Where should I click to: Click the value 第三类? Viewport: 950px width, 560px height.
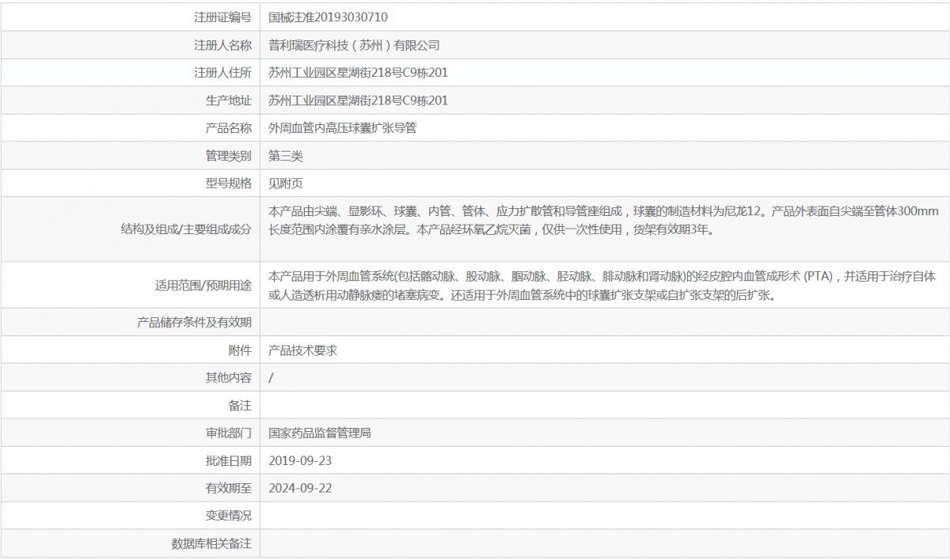tap(286, 156)
